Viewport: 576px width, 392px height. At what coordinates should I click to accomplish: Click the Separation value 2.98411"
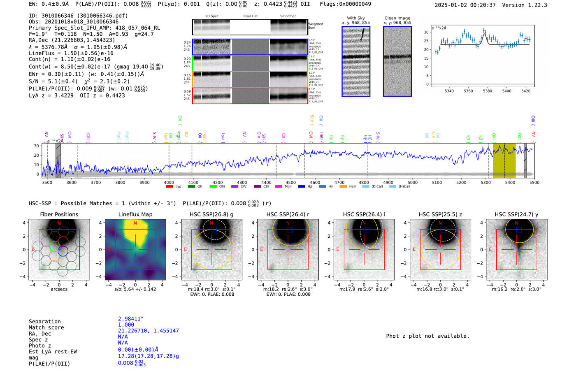click(x=131, y=319)
